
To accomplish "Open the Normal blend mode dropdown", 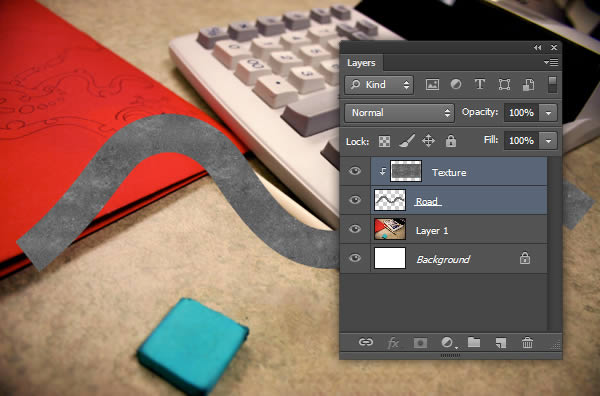I will pyautogui.click(x=399, y=113).
